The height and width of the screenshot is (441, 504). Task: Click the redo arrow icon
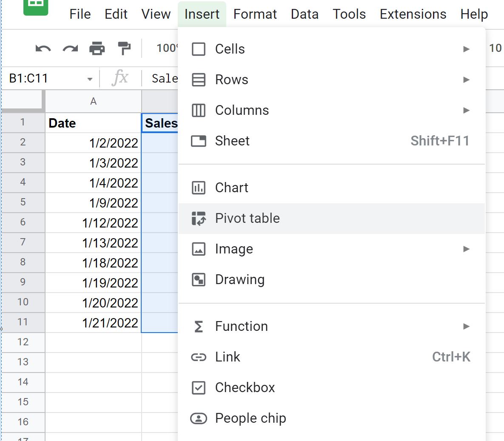(x=70, y=48)
